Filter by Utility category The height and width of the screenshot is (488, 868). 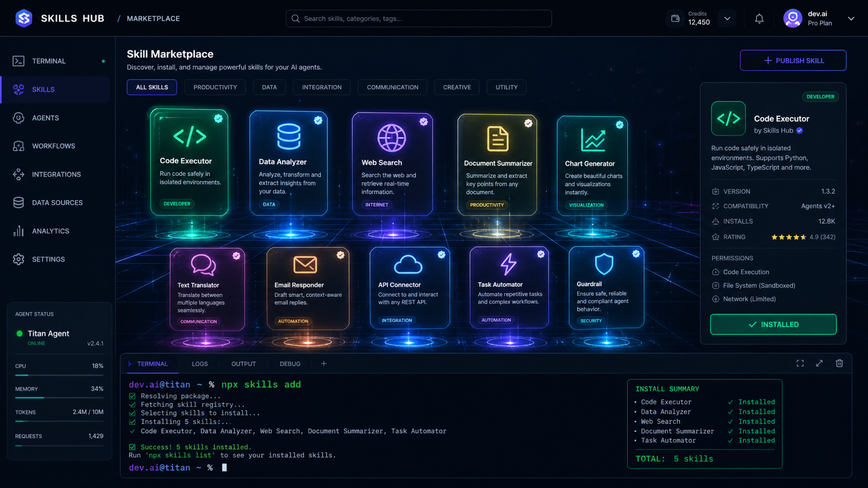pyautogui.click(x=506, y=87)
